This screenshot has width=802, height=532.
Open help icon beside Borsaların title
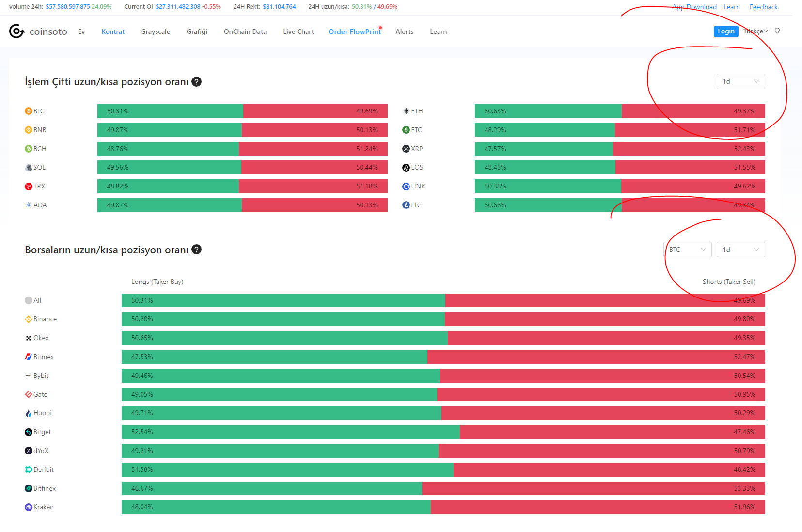(196, 250)
